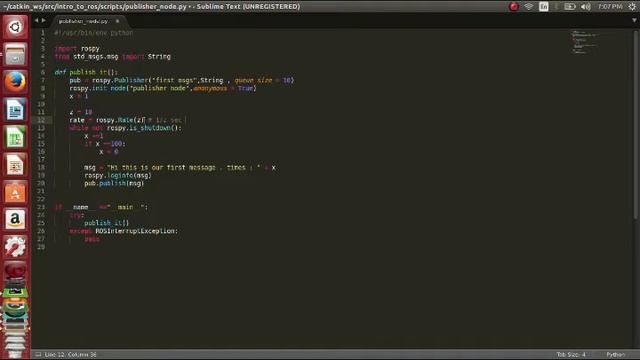The height and width of the screenshot is (360, 640).
Task: Go to previous tab with left arrow
Action: click(x=36, y=20)
